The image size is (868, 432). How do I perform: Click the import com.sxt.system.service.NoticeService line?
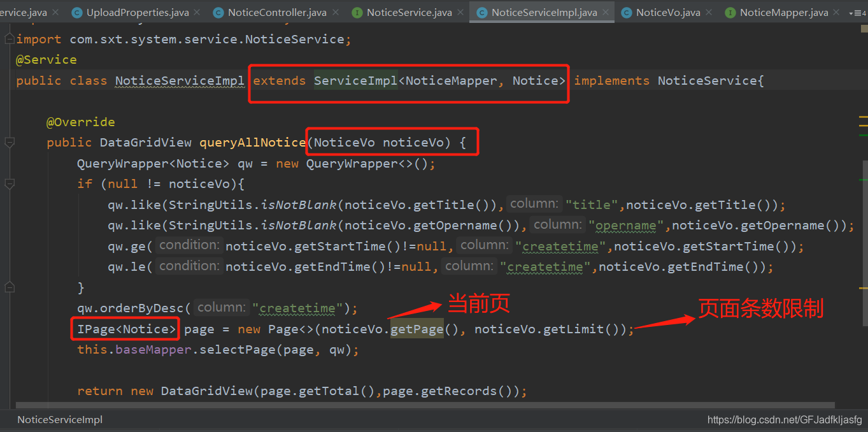point(184,40)
